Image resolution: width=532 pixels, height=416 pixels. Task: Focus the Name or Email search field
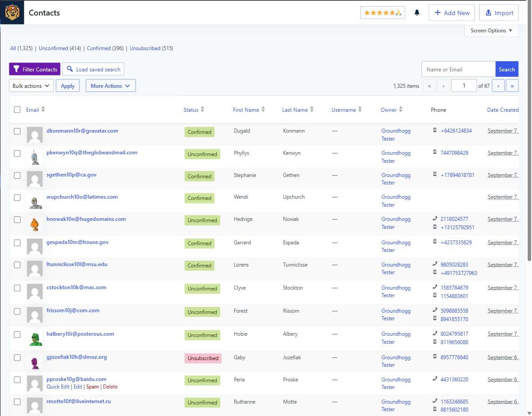point(458,69)
